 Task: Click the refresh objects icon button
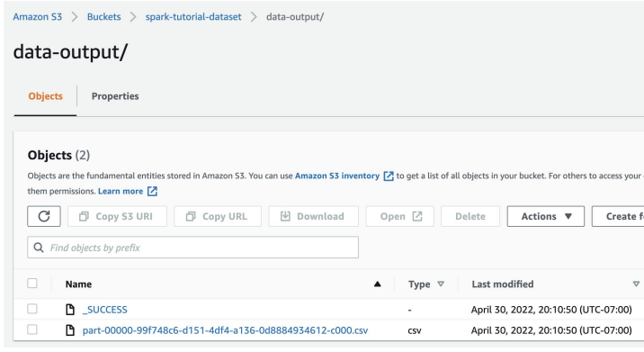point(44,216)
